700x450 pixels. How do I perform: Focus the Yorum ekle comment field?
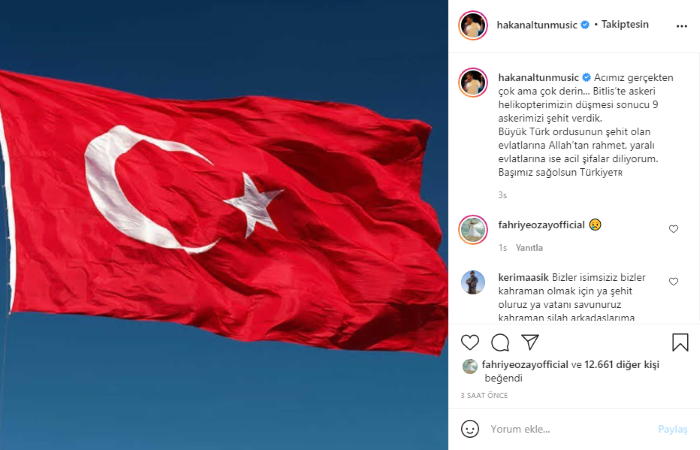point(571,429)
